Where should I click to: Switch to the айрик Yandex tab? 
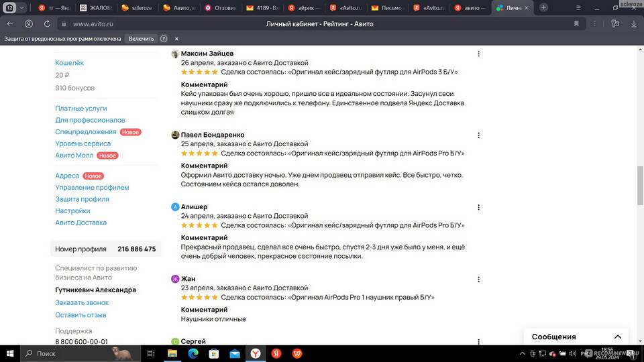click(x=304, y=8)
